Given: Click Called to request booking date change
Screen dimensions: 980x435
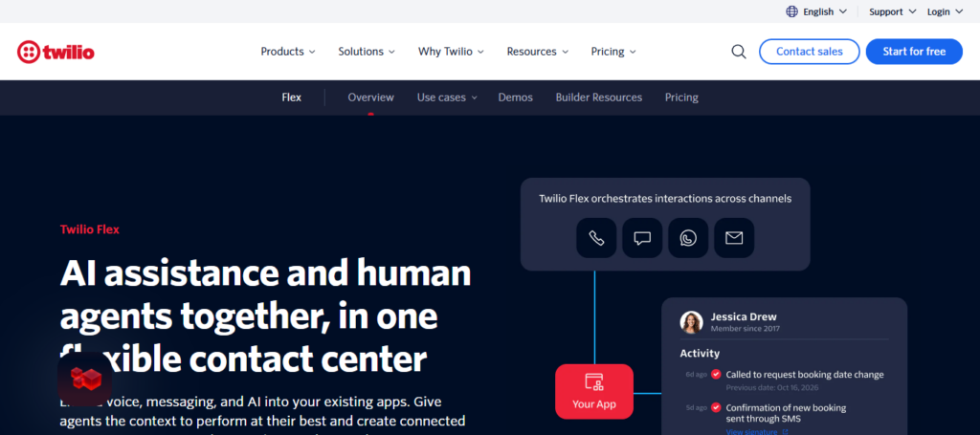Looking at the screenshot, I should tap(804, 375).
